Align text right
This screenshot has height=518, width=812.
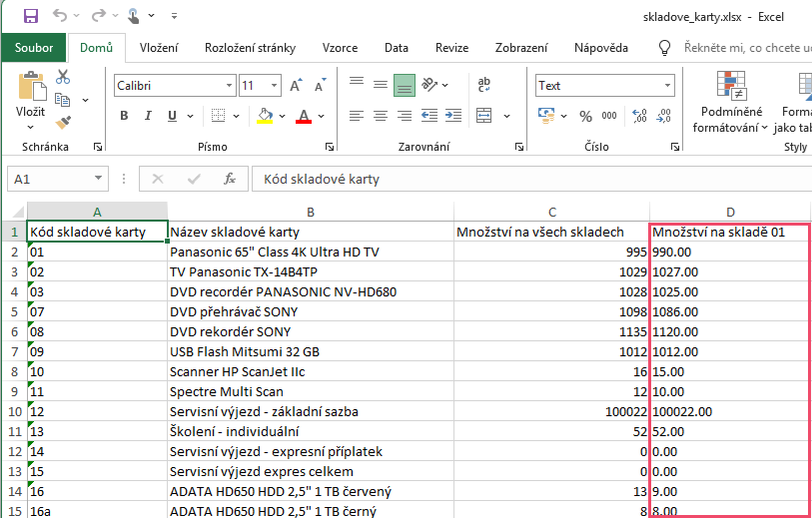pyautogui.click(x=405, y=116)
